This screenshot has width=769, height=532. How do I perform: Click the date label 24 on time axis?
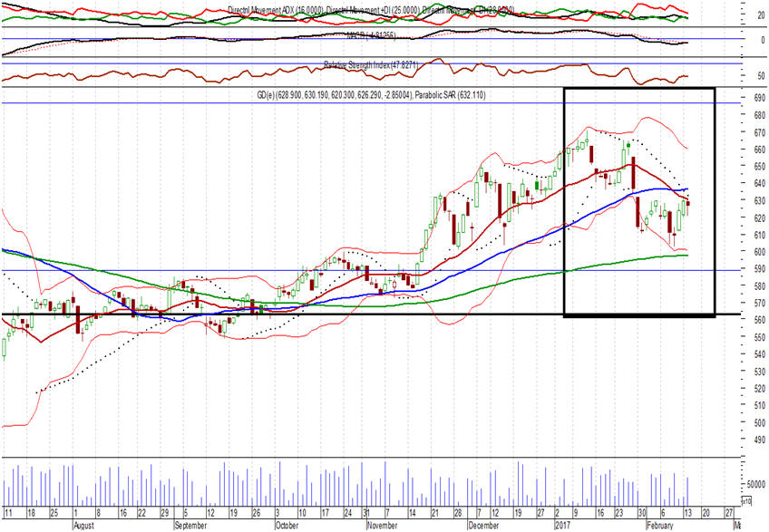(347, 513)
